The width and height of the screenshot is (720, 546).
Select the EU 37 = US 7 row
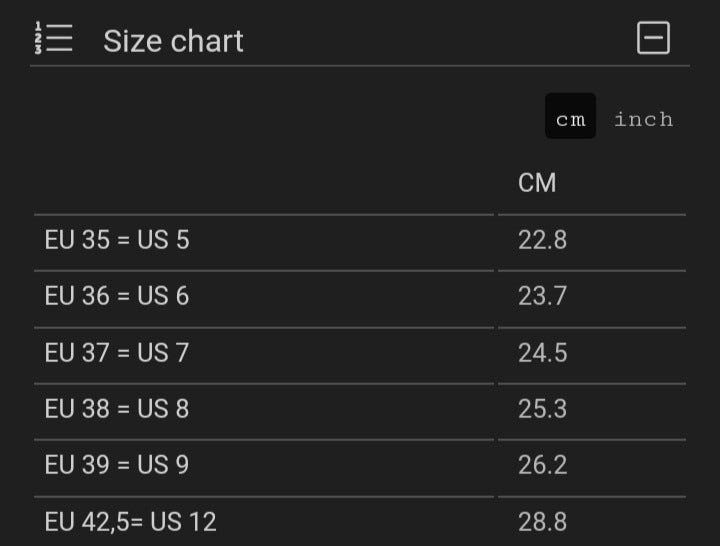117,352
